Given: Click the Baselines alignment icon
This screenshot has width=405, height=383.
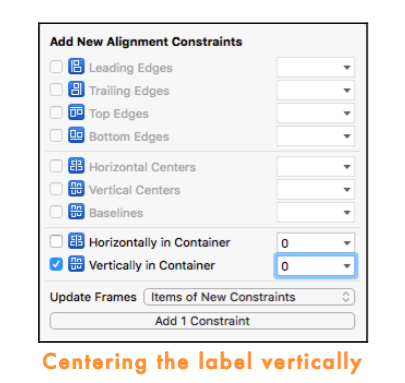Looking at the screenshot, I should click(x=76, y=212).
